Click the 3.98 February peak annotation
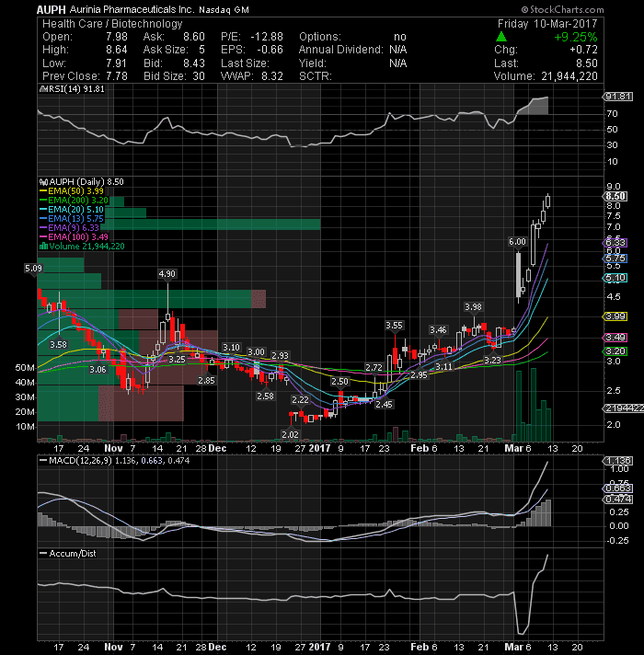644x655 pixels. click(473, 307)
